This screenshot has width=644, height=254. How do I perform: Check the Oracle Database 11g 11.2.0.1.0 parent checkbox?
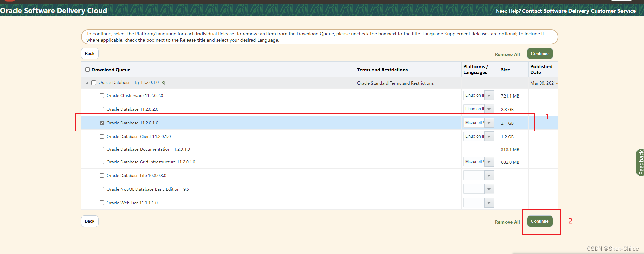[94, 83]
